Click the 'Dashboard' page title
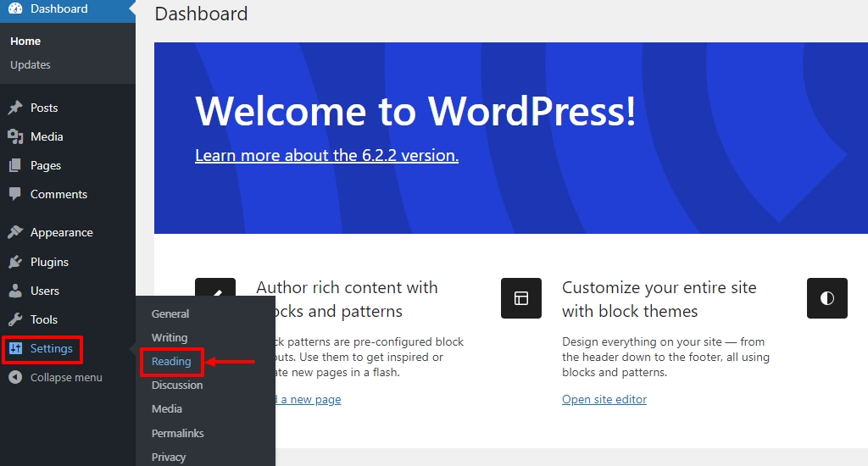This screenshot has height=466, width=868. 201,14
